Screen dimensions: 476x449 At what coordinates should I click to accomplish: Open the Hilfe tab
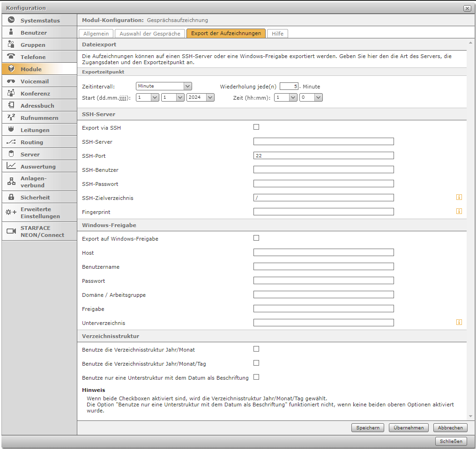(277, 34)
